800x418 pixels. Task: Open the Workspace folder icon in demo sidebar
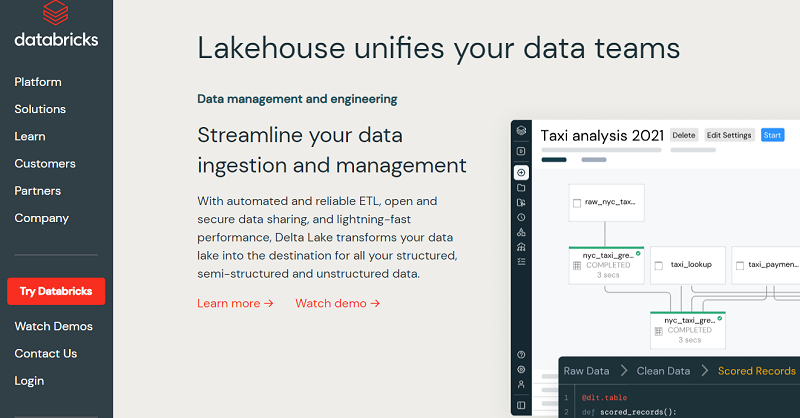click(521, 188)
